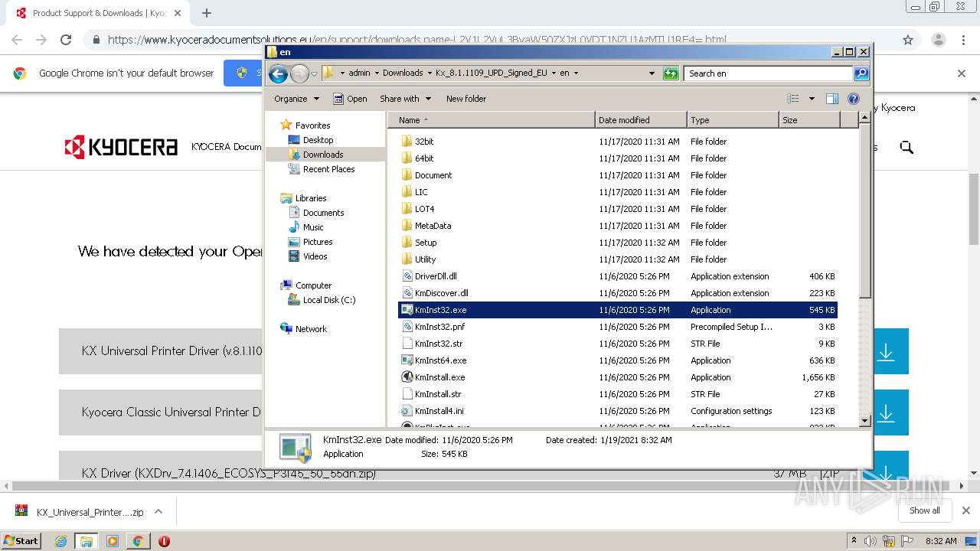Show the preview pane icon
980x551 pixels.
[832, 99]
